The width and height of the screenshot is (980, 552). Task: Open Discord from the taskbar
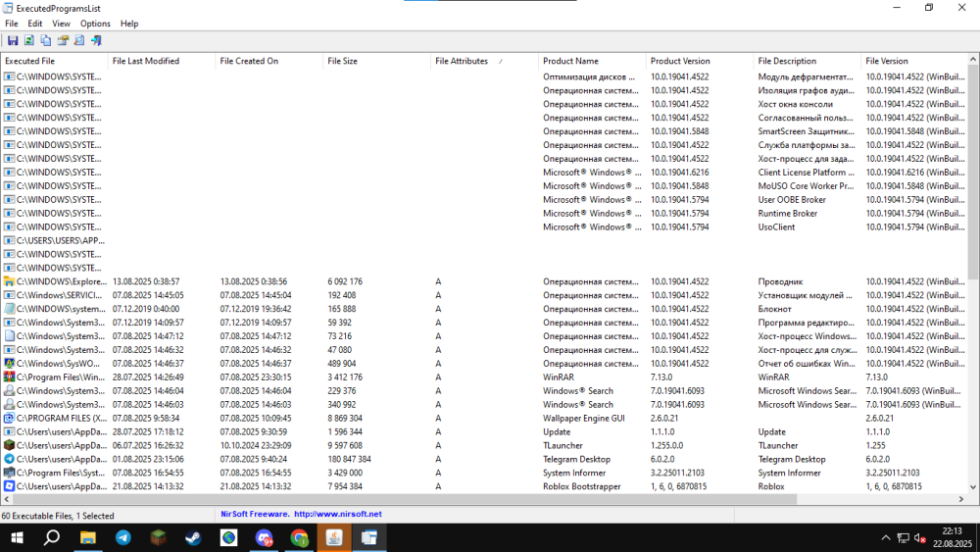tap(264, 537)
